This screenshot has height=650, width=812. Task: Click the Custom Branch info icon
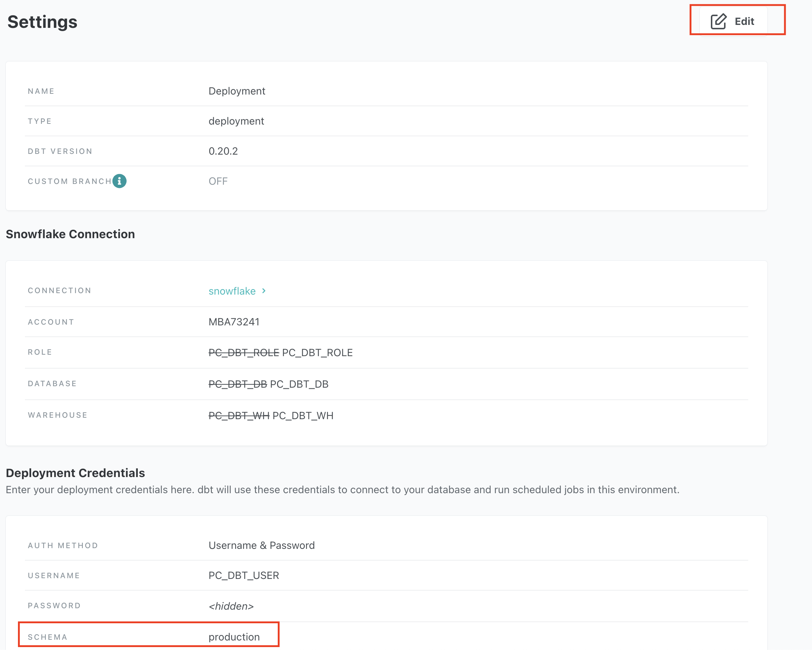[x=119, y=181]
